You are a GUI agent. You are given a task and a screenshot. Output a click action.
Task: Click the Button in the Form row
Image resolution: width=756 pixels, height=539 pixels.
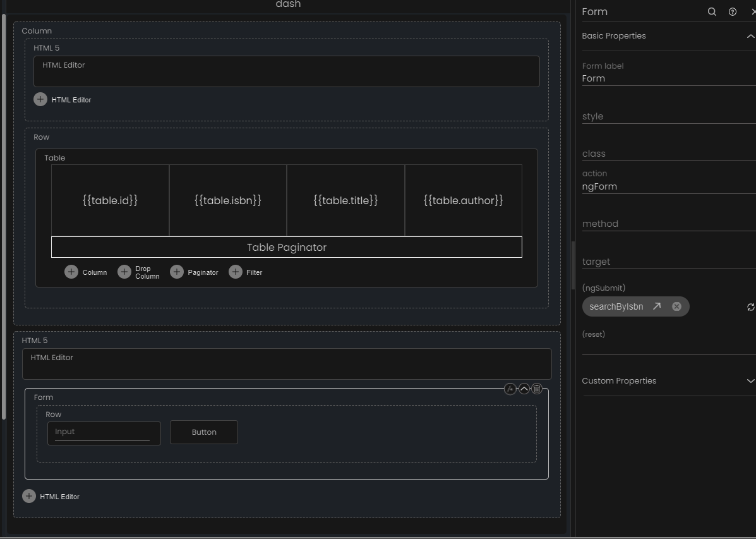204,432
